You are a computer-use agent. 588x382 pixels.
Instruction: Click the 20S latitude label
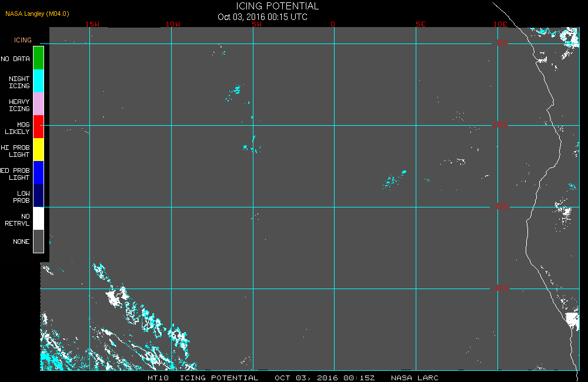coord(502,289)
